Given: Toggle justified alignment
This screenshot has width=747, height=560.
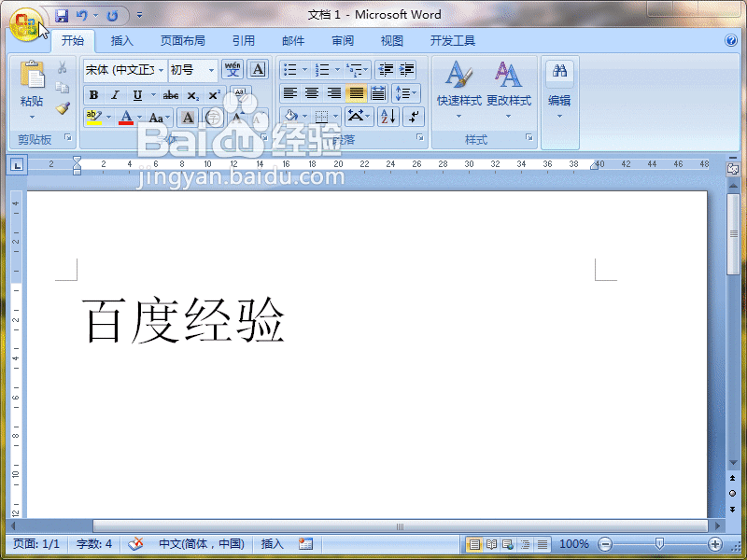Looking at the screenshot, I should [356, 92].
